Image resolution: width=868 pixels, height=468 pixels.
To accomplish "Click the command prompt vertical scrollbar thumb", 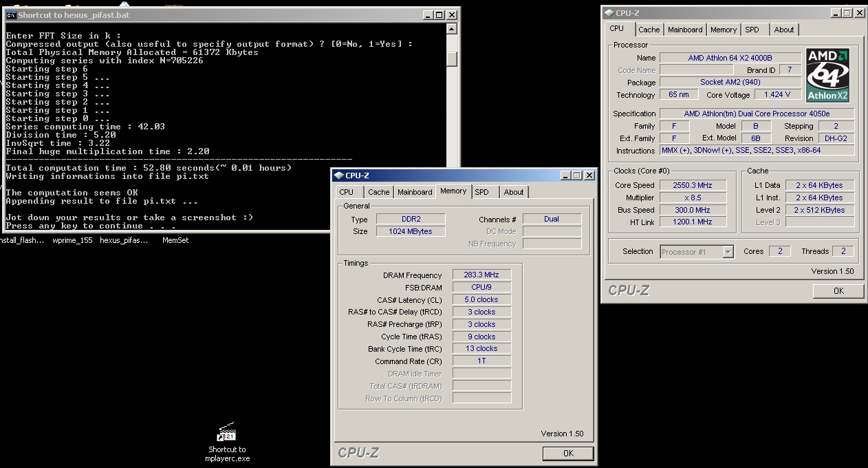I will (452, 59).
